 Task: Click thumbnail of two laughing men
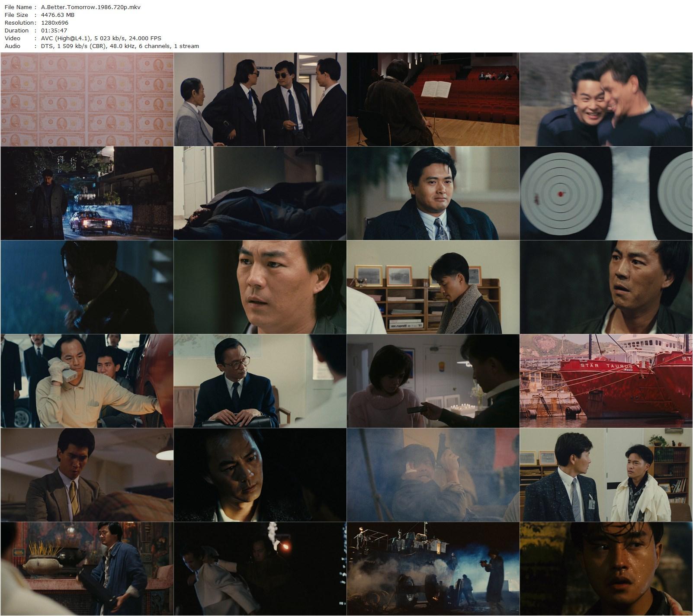coord(606,99)
